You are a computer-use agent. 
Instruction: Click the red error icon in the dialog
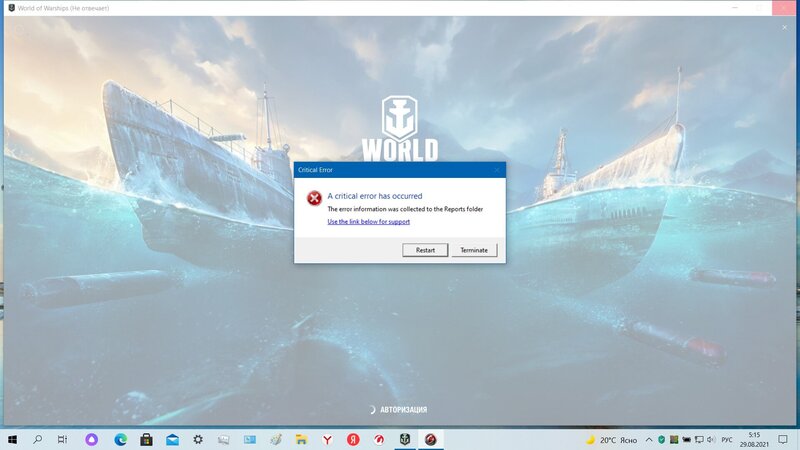(x=314, y=198)
